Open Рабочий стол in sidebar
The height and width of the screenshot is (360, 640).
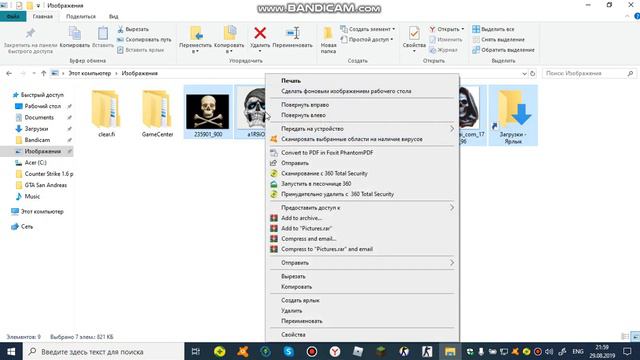pos(42,106)
